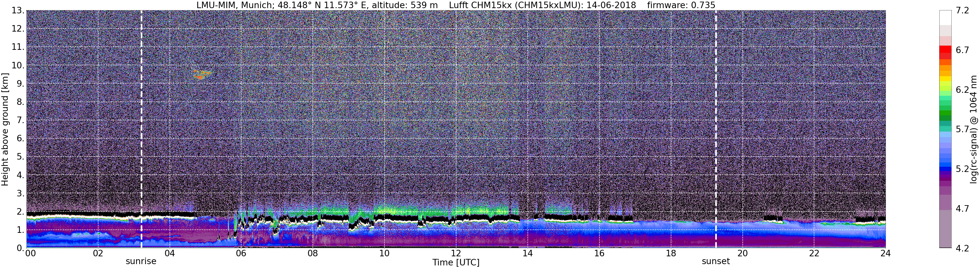Click the colorbar tick label 7.2

tap(962, 11)
